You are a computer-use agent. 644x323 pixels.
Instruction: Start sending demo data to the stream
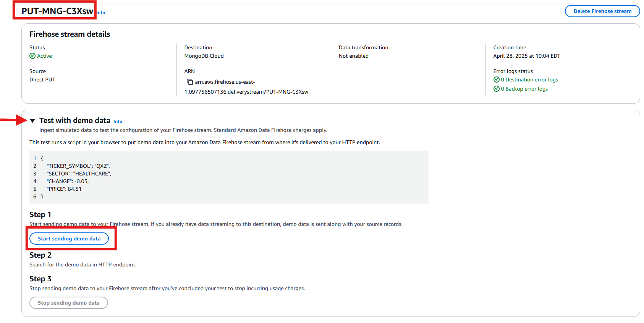[x=69, y=239]
